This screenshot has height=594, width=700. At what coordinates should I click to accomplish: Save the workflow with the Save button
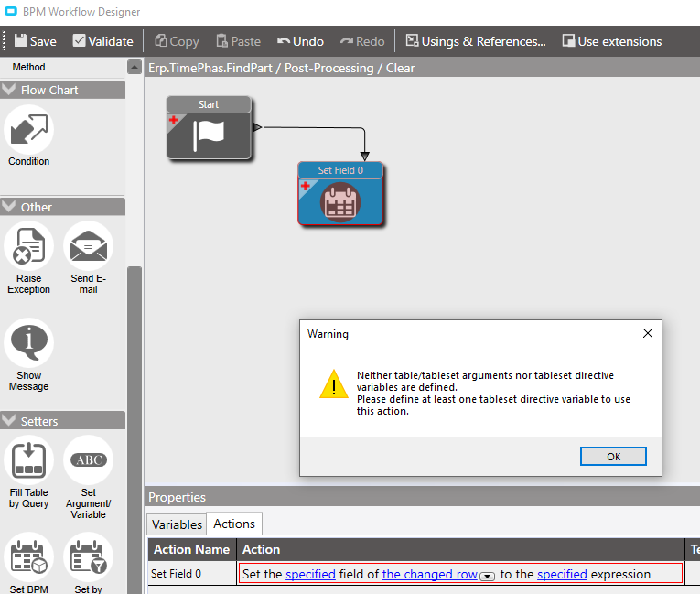click(x=36, y=41)
